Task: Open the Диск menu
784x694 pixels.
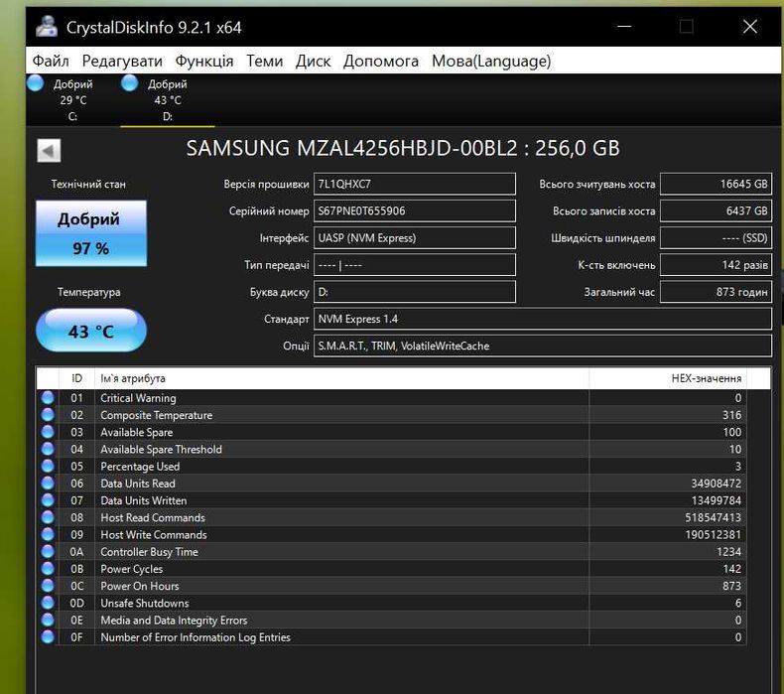Action: 313,61
